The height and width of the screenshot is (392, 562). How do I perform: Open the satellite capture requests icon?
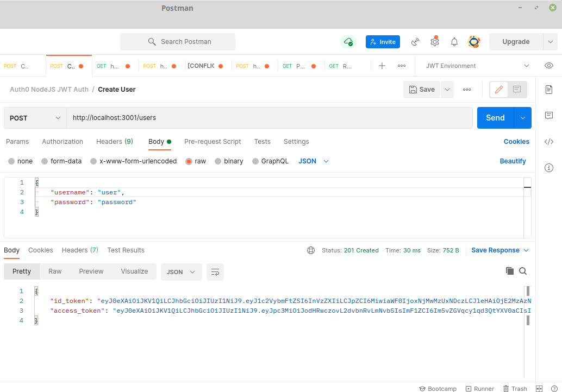tap(415, 42)
